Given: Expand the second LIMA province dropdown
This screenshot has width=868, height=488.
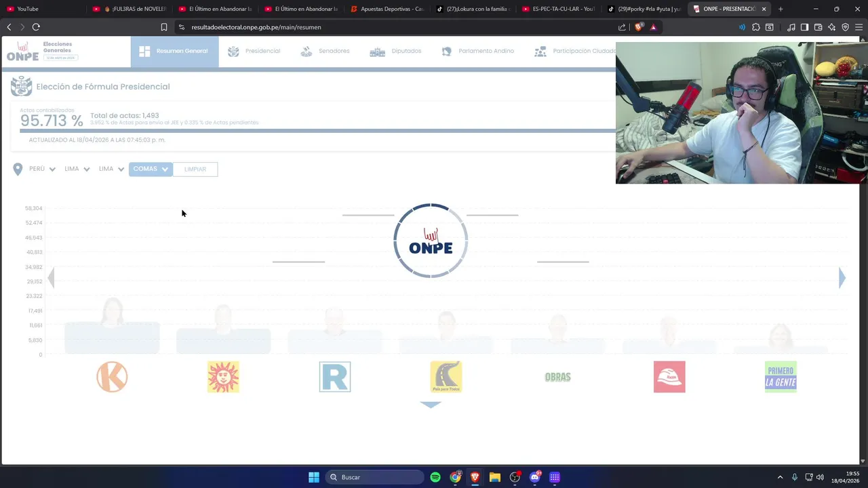Looking at the screenshot, I should tap(112, 169).
